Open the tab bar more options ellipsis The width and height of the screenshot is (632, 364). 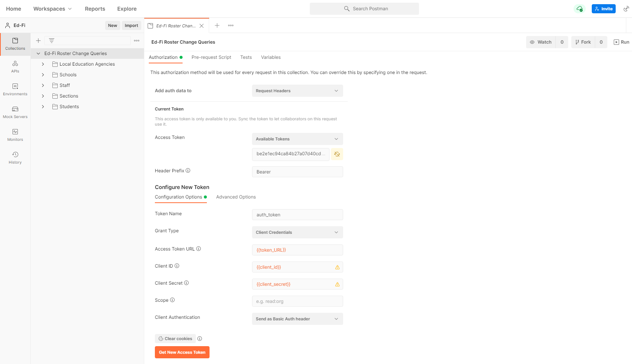[231, 25]
